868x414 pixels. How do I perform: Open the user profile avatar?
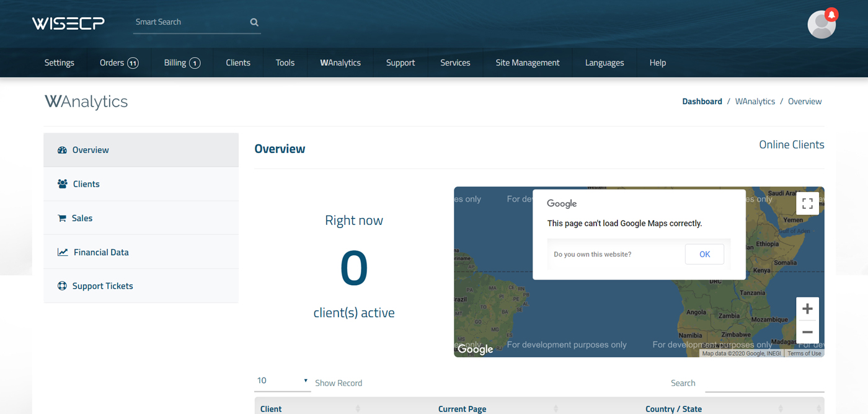pyautogui.click(x=821, y=24)
